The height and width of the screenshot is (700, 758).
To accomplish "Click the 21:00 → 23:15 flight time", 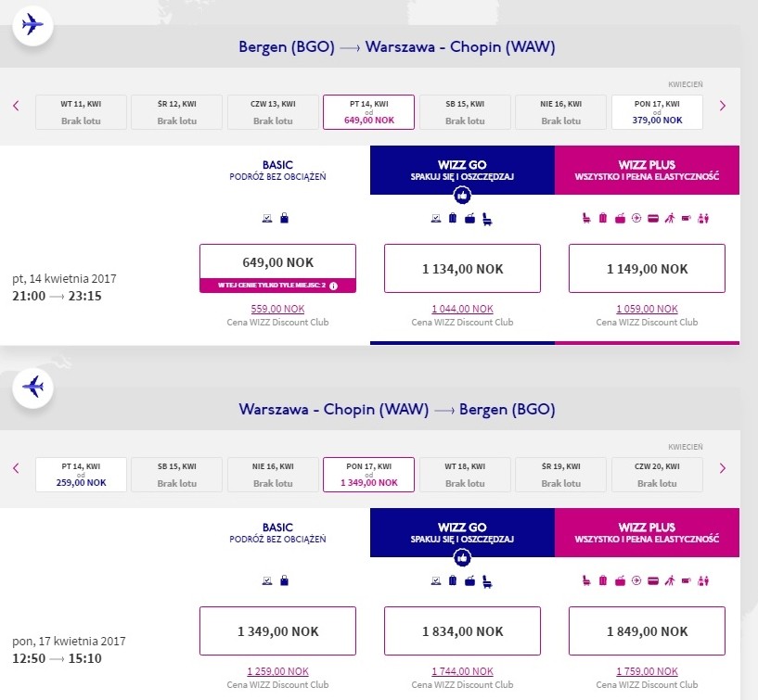I will (x=57, y=296).
